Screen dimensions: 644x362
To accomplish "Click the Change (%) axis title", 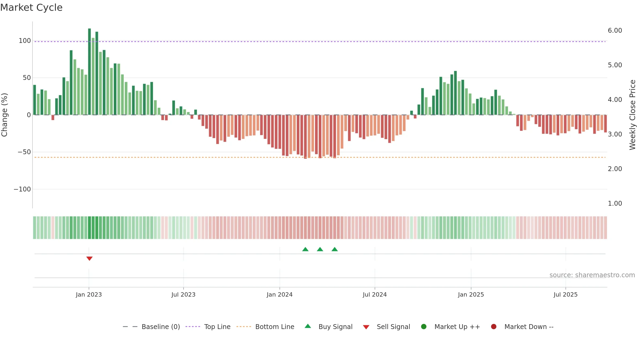I will tap(5, 115).
